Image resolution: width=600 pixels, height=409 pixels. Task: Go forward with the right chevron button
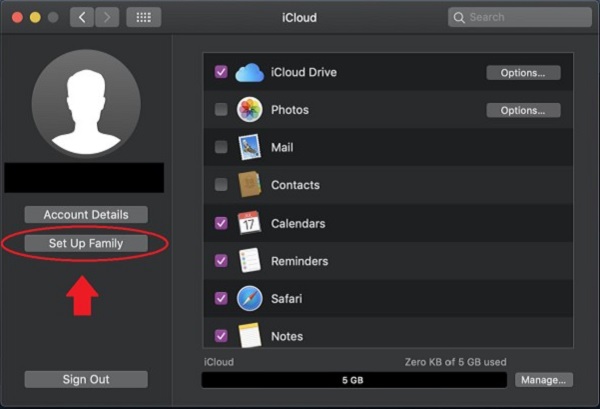coord(107,17)
